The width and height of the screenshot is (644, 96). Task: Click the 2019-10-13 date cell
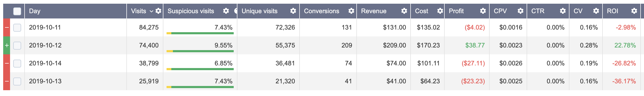tap(45, 81)
